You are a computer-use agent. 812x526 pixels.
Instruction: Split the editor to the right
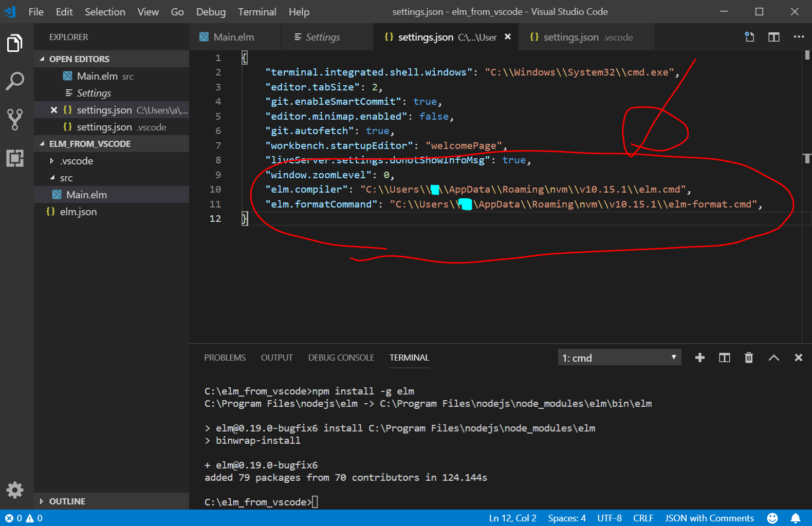coord(773,37)
